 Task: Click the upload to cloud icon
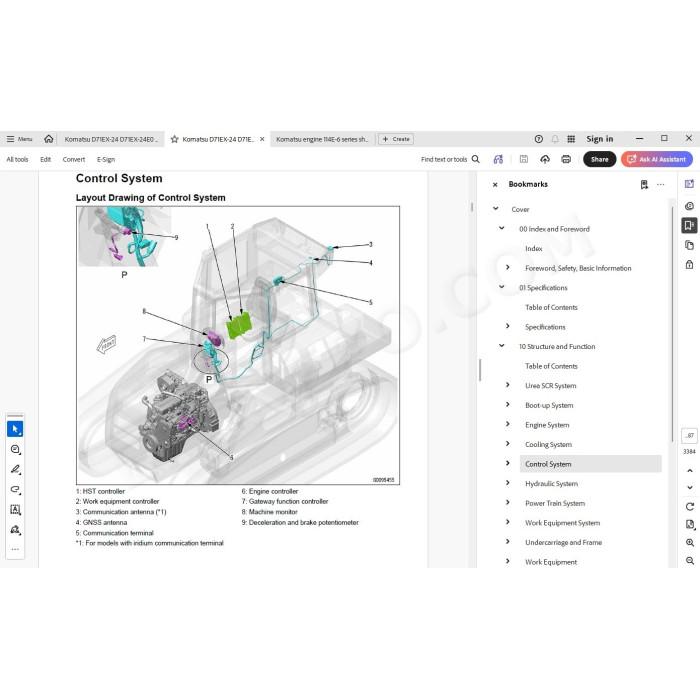(545, 159)
